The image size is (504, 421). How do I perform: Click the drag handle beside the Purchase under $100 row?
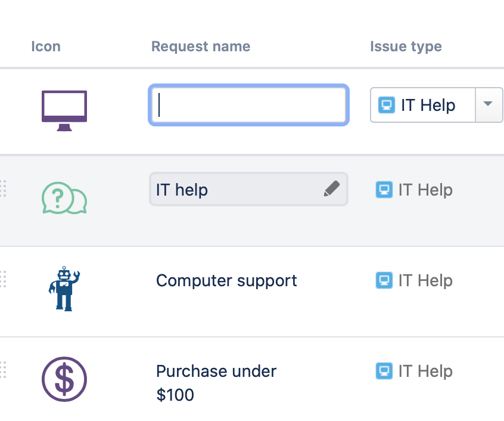3,370
